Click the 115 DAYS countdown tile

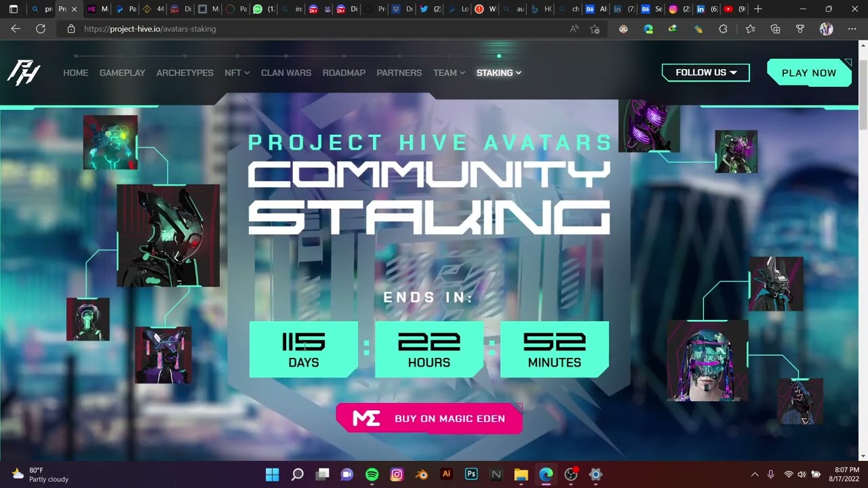point(303,349)
